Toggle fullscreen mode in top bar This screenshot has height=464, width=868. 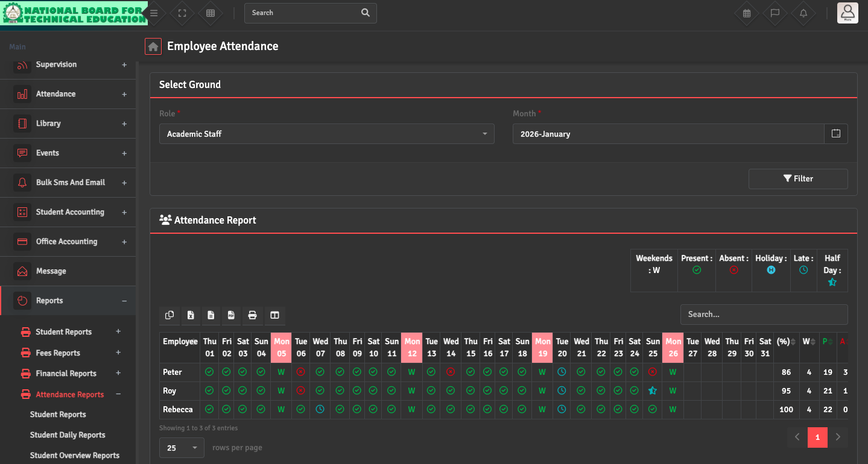point(182,13)
